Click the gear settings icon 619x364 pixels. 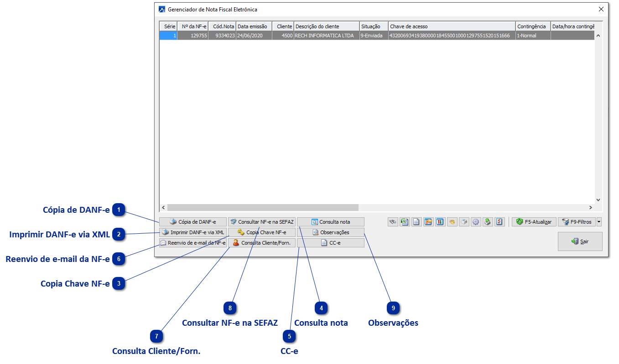[476, 222]
